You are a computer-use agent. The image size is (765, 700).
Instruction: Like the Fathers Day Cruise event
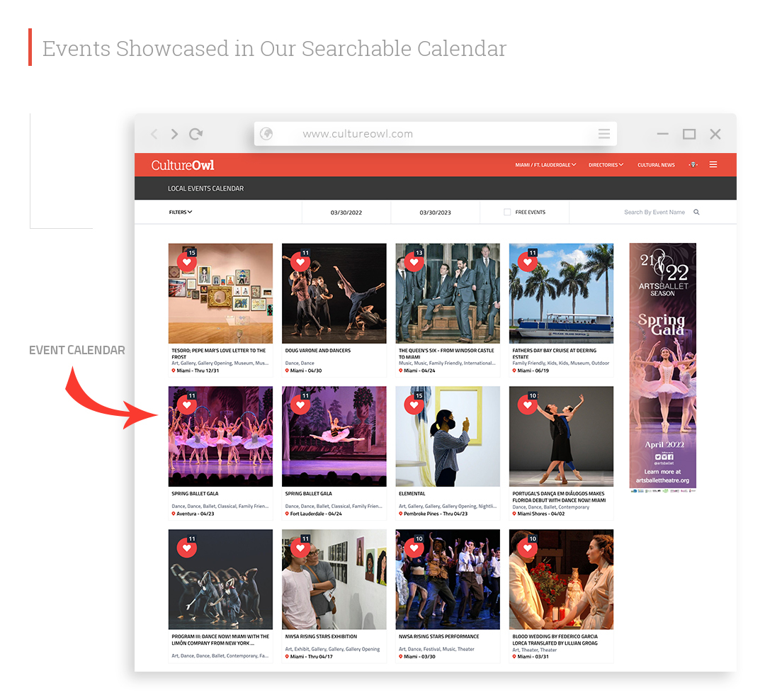click(x=527, y=261)
